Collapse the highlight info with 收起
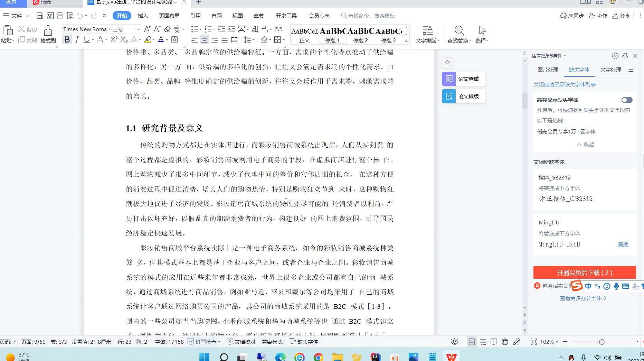The image size is (644, 361). [585, 144]
